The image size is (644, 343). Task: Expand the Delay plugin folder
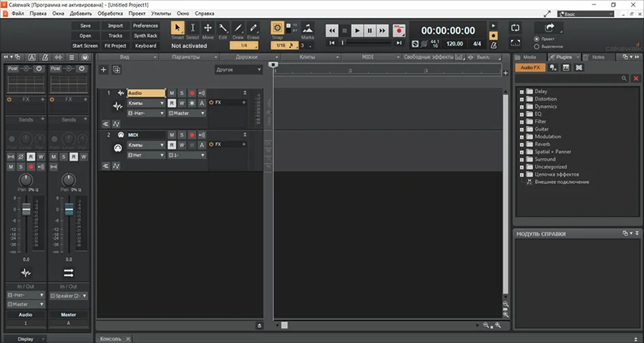click(x=522, y=92)
